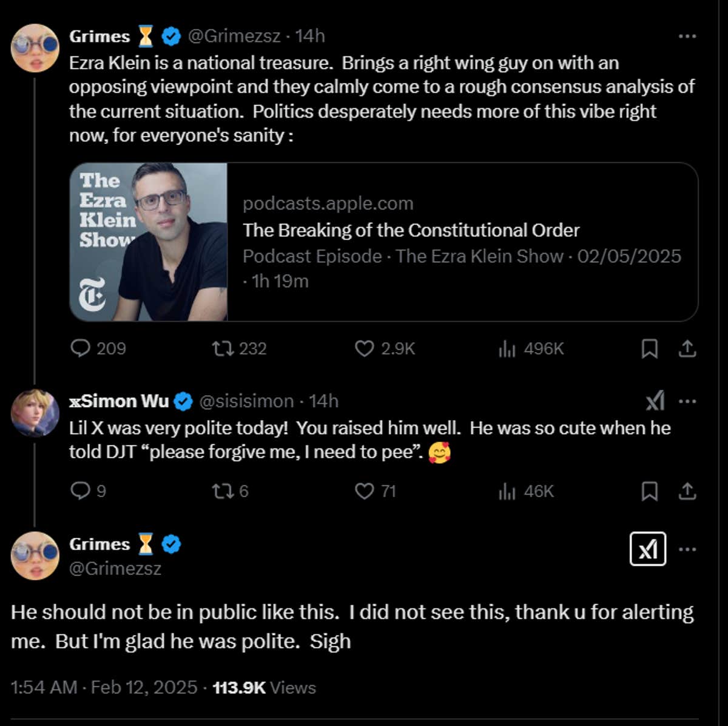Share xSimon Wu's comment

point(687,491)
